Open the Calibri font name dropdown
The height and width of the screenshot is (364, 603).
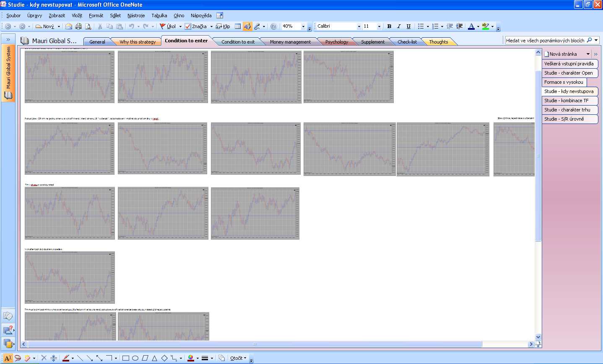359,26
